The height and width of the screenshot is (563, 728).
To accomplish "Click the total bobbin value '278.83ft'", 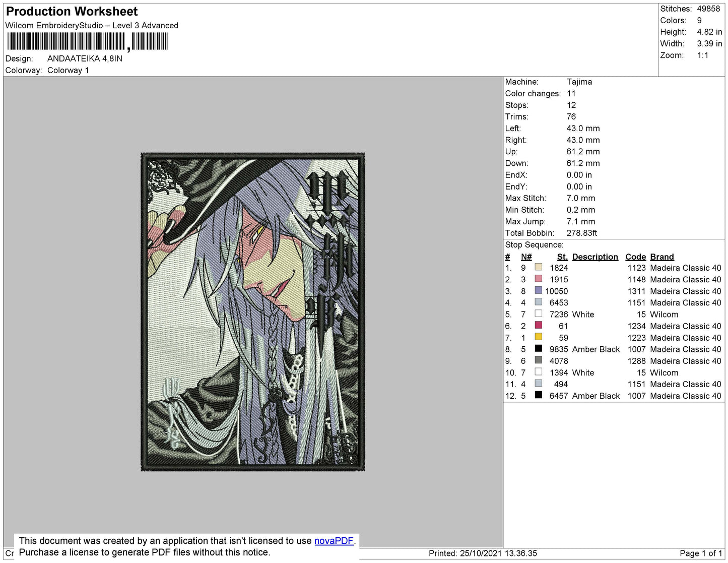I will coord(582,233).
